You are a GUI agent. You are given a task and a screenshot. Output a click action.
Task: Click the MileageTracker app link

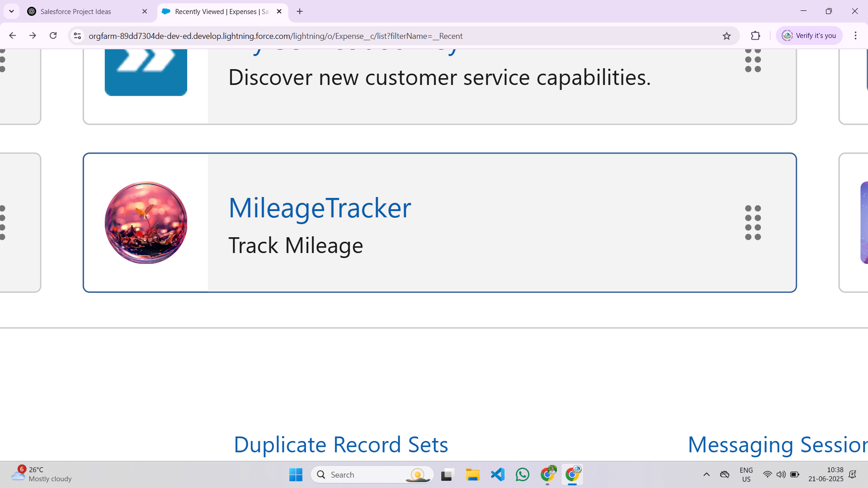pyautogui.click(x=320, y=208)
